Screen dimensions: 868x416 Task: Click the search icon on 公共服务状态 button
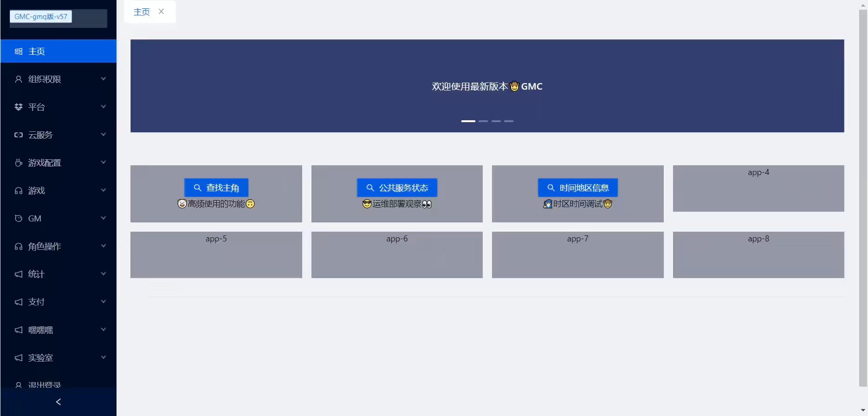pyautogui.click(x=370, y=188)
